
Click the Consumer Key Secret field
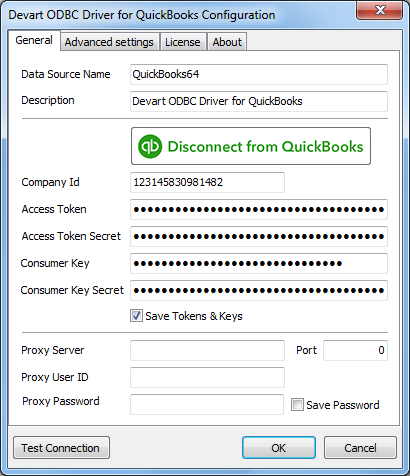(259, 290)
